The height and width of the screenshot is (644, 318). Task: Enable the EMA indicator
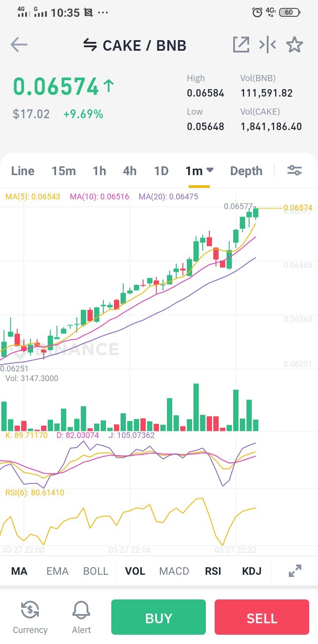[57, 571]
